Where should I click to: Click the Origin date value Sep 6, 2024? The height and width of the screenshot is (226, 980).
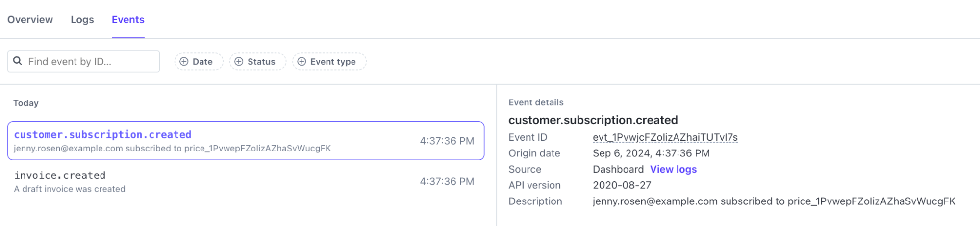tap(651, 153)
